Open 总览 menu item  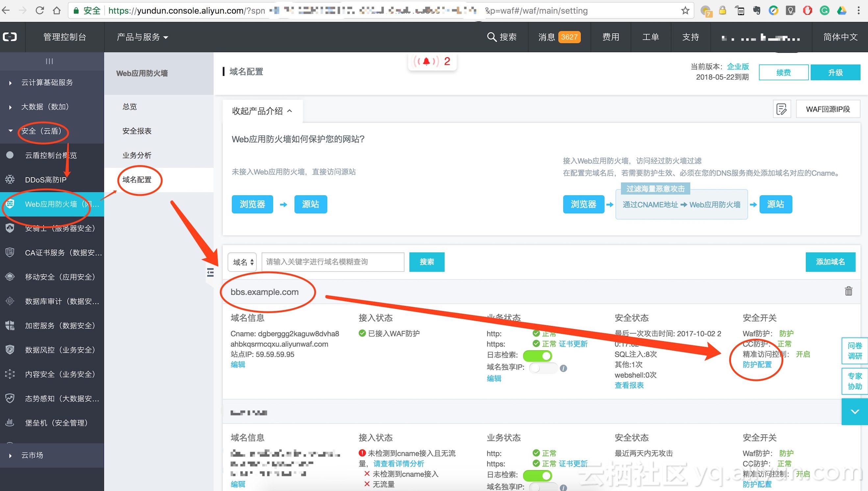point(130,107)
